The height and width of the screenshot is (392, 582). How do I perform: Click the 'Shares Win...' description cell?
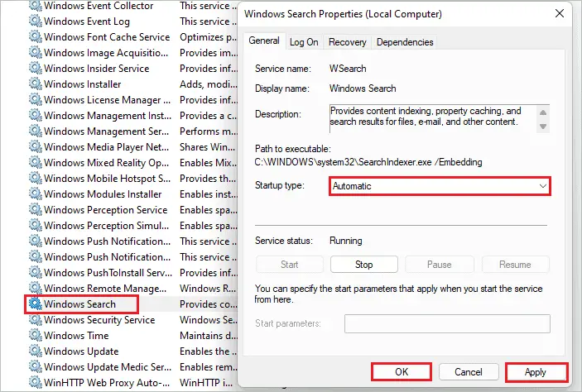[x=208, y=147]
